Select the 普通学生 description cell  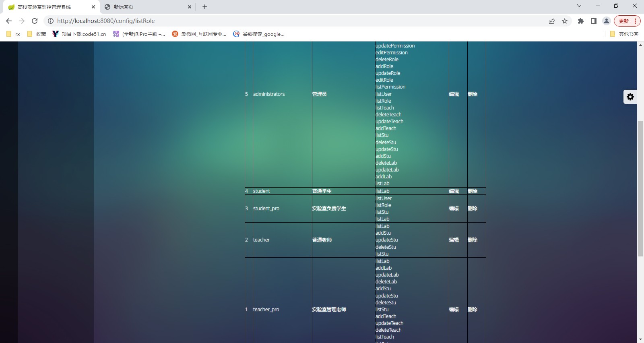pos(322,191)
